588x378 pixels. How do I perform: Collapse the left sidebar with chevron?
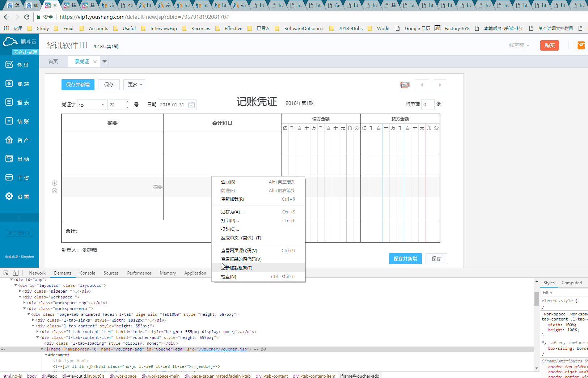(20, 217)
